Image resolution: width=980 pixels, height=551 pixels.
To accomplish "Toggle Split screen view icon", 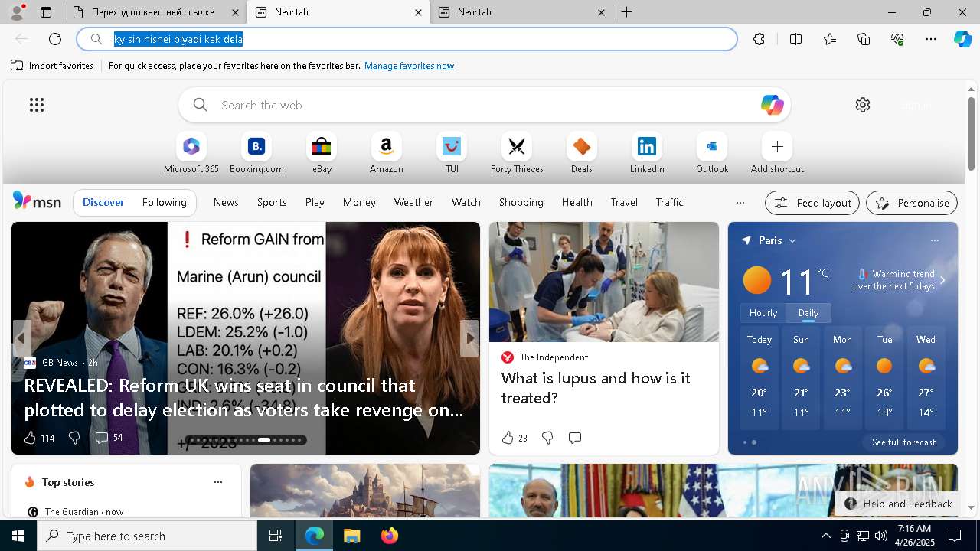I will coord(795,39).
